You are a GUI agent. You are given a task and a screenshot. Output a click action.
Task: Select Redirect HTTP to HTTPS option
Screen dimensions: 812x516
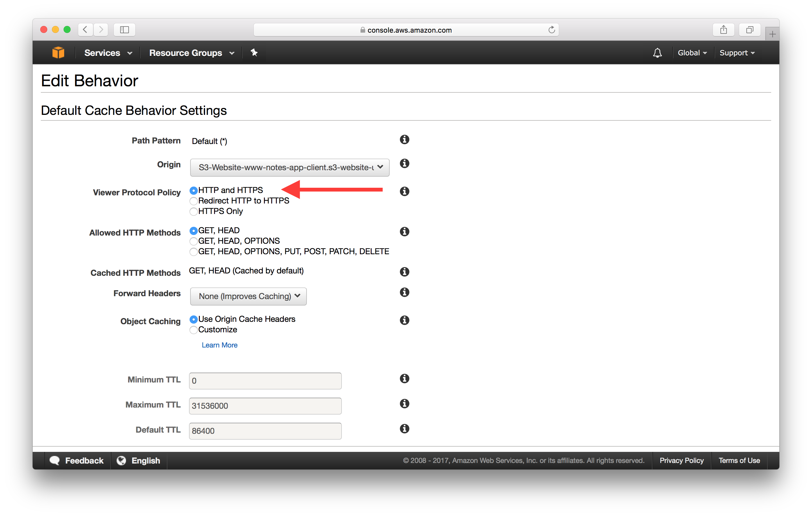pyautogui.click(x=194, y=201)
